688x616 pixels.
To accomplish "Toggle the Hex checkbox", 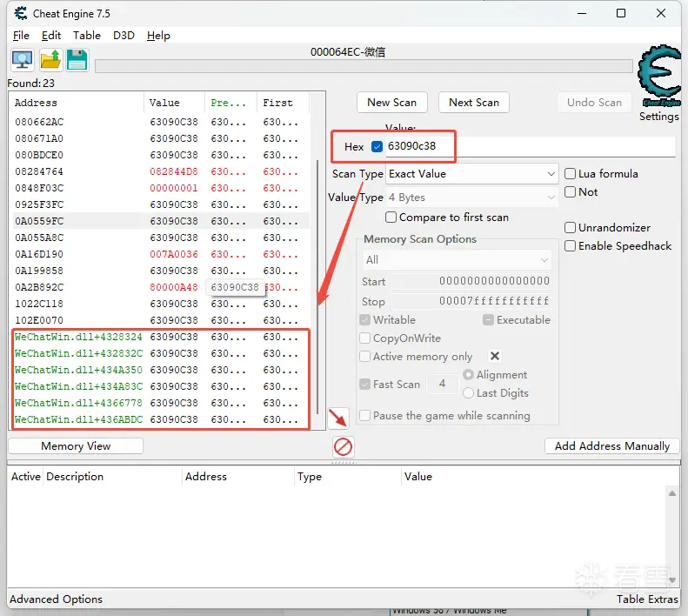I will [x=377, y=146].
